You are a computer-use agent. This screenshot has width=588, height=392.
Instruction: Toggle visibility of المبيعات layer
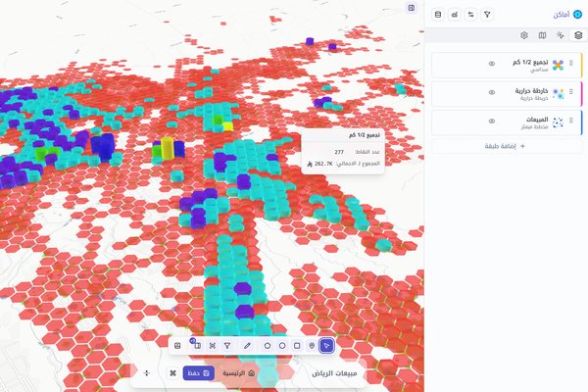(x=492, y=121)
